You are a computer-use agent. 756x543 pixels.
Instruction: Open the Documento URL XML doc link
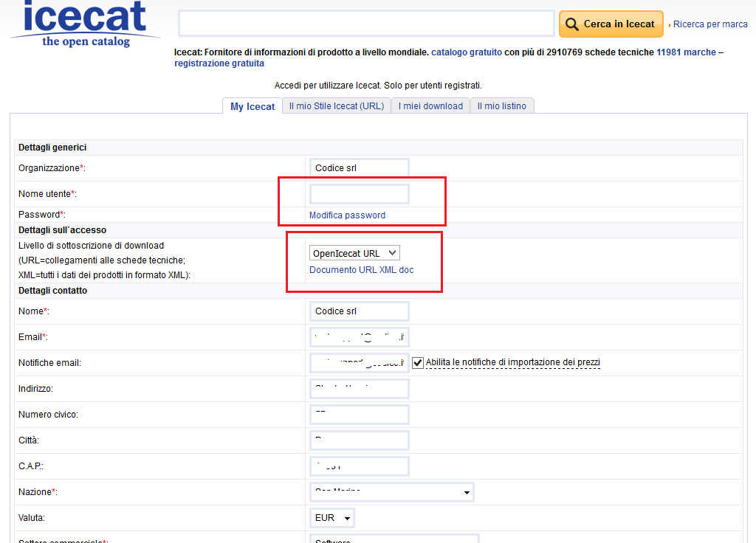point(362,270)
